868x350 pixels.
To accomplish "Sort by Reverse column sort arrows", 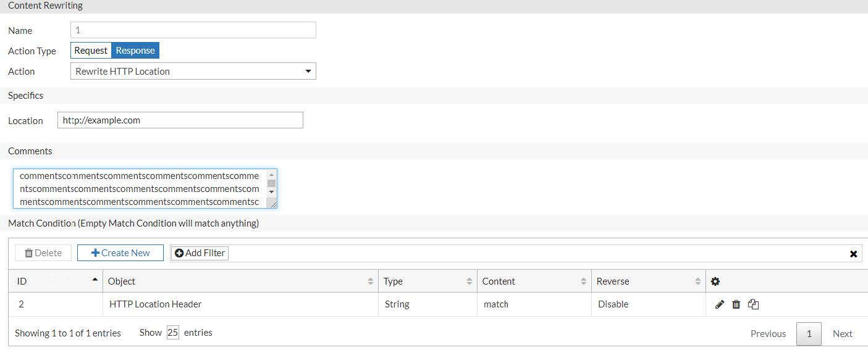I will coord(697,281).
